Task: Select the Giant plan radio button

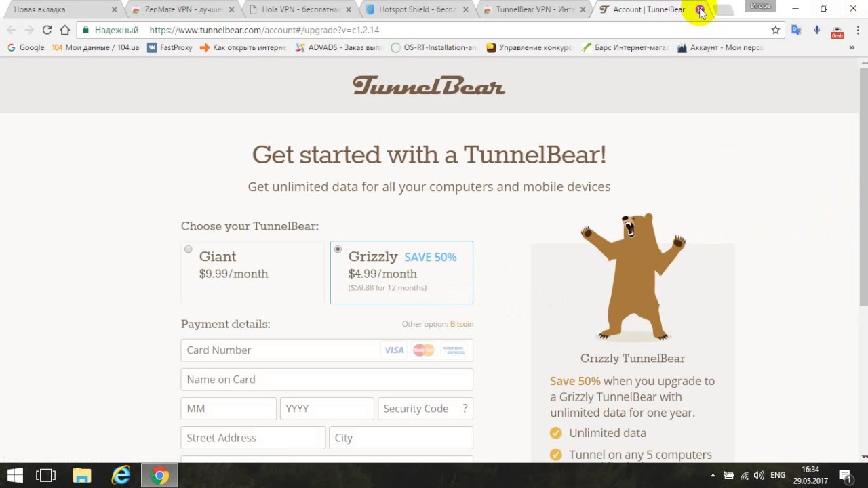Action: [189, 249]
